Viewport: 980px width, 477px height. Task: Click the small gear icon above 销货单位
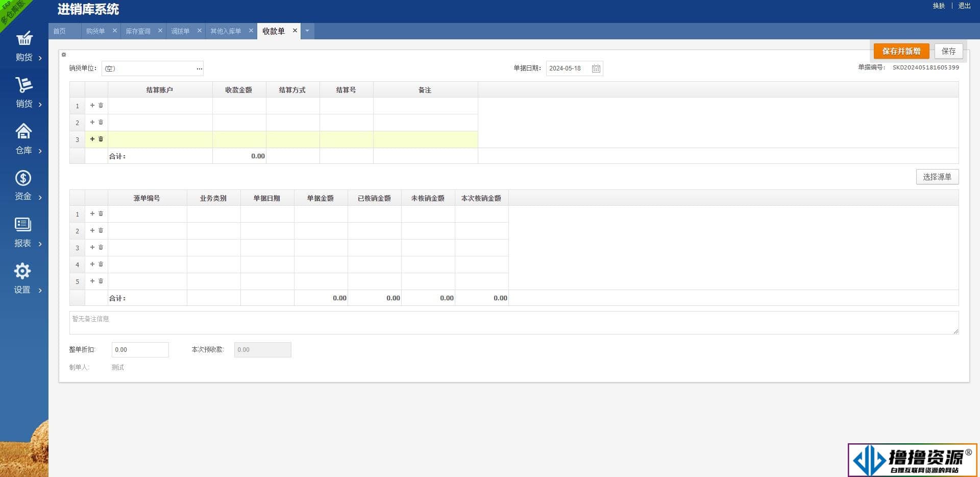click(x=64, y=55)
